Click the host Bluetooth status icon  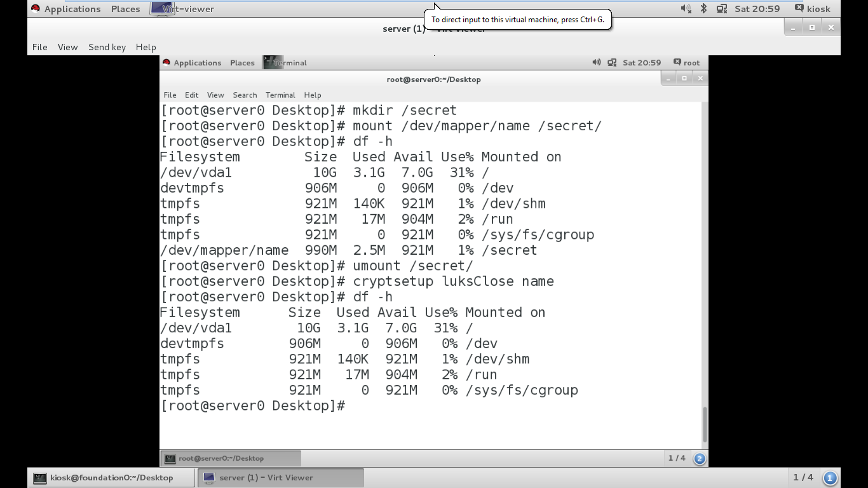[x=703, y=9]
